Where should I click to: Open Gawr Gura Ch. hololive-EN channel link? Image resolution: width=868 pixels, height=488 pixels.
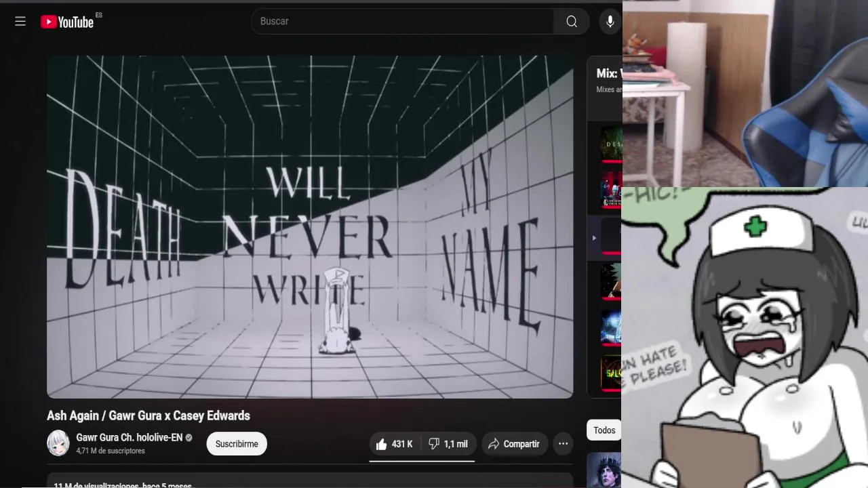(129, 438)
